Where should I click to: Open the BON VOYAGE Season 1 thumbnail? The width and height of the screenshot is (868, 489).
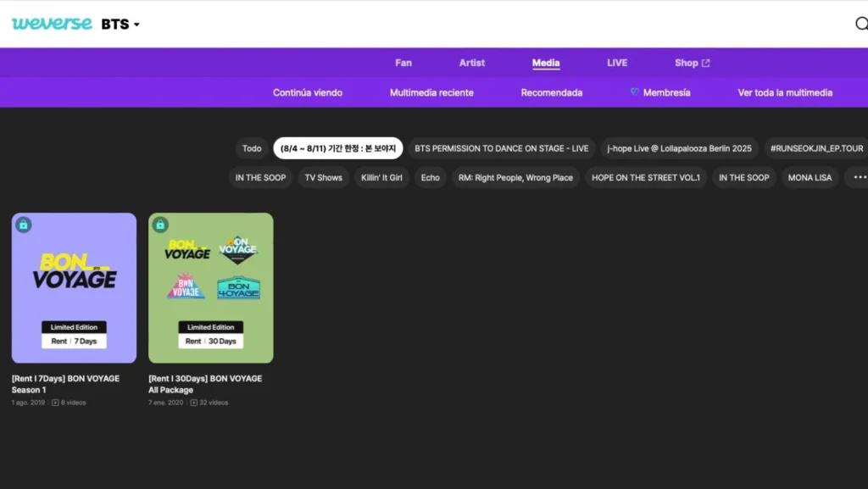75,288
